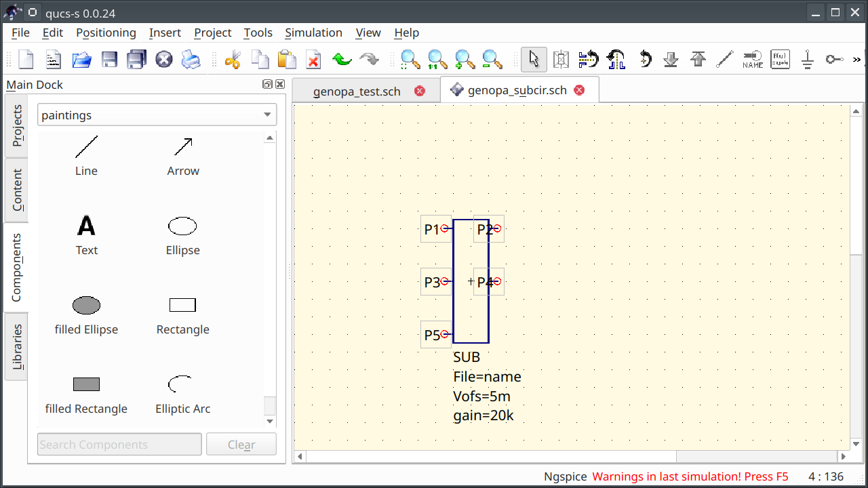Screen dimensions: 868x488
Task: Insert an equation
Action: tap(780, 59)
